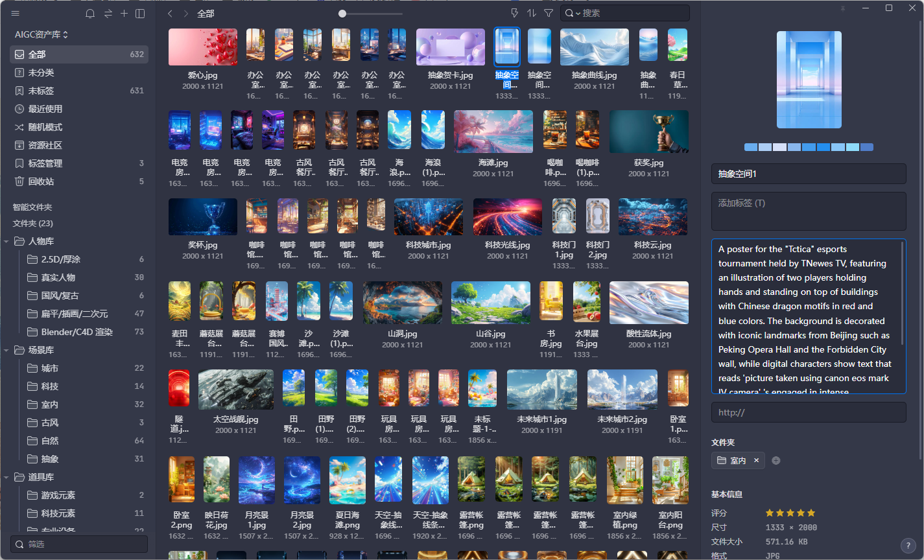Toggle the sidebar layout panel icon
Screen dimensions: 924x560
(140, 14)
